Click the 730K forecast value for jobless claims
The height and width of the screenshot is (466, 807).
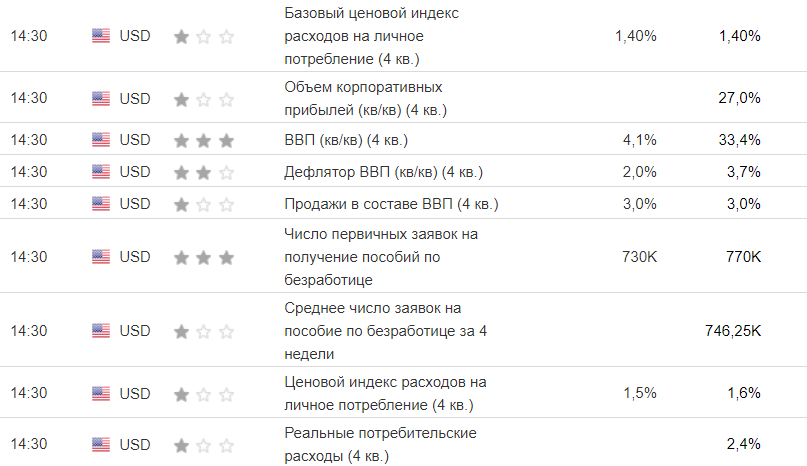(x=639, y=257)
